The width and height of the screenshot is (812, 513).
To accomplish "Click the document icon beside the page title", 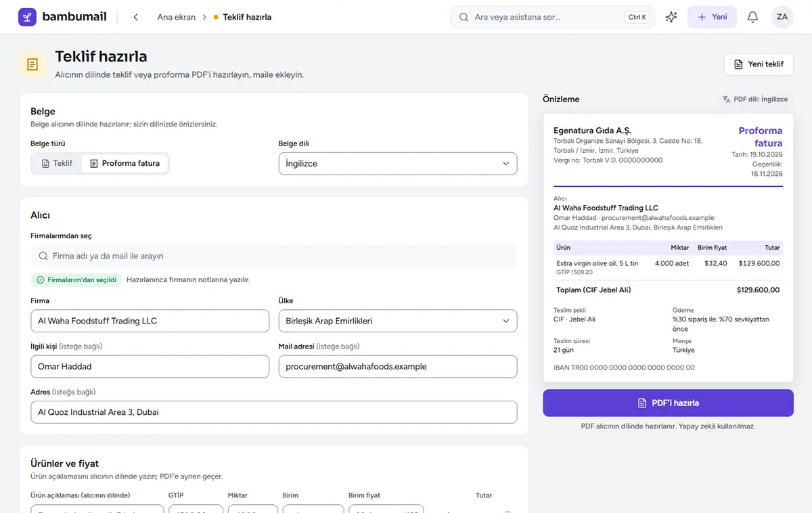I will (32, 64).
